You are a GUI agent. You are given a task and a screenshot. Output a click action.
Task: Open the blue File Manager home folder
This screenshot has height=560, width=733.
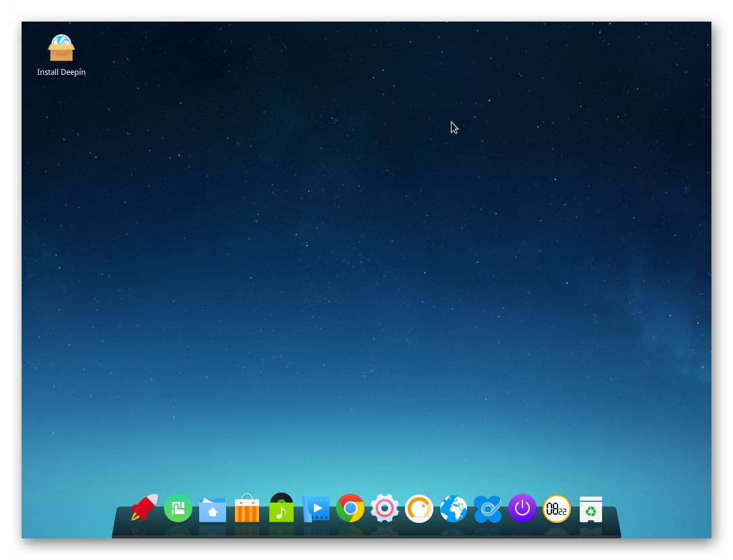pos(213,509)
